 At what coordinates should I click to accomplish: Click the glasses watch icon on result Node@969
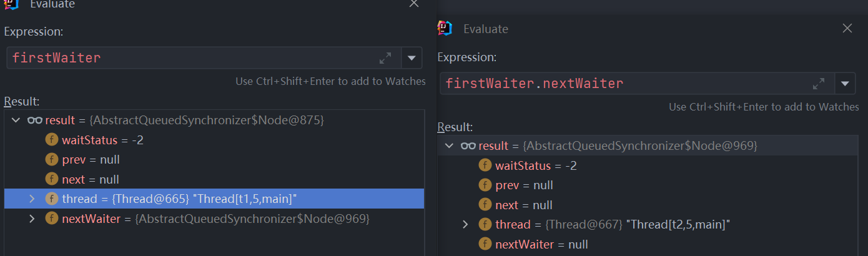coord(468,146)
